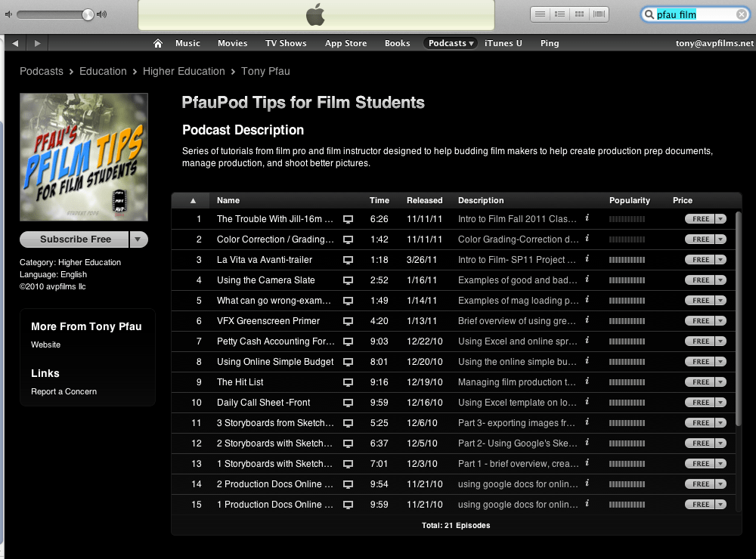Switch to album list view icon
The image size is (756, 559).
[x=559, y=14]
